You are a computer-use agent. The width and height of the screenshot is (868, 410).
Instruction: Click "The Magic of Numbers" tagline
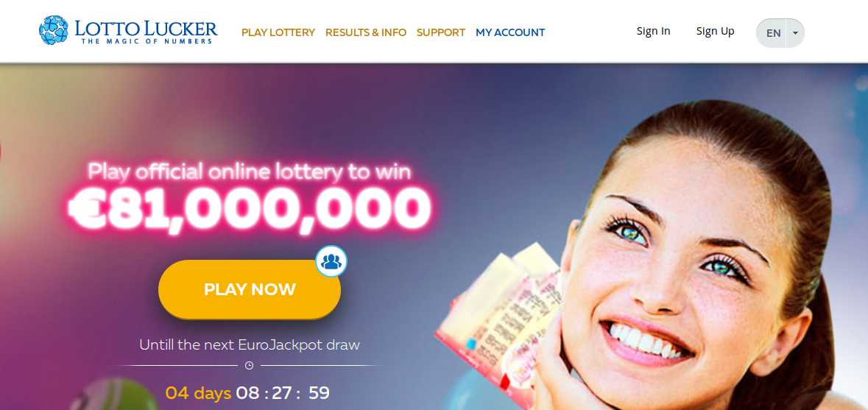[x=147, y=41]
